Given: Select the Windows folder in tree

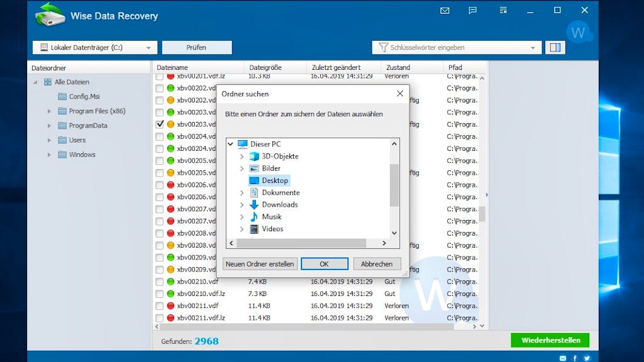Looking at the screenshot, I should [x=82, y=155].
